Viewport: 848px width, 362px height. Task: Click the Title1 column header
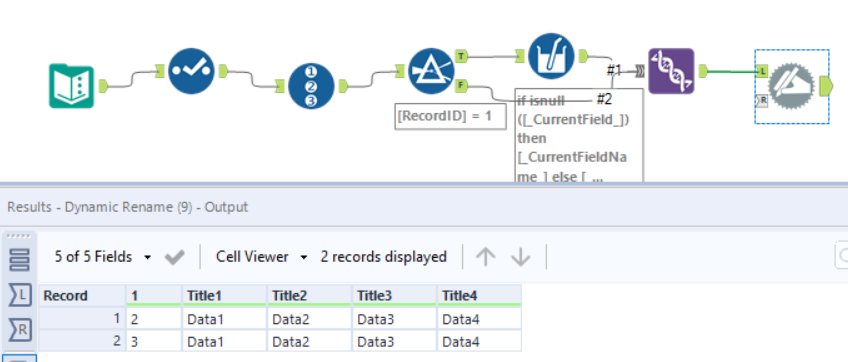(x=224, y=295)
